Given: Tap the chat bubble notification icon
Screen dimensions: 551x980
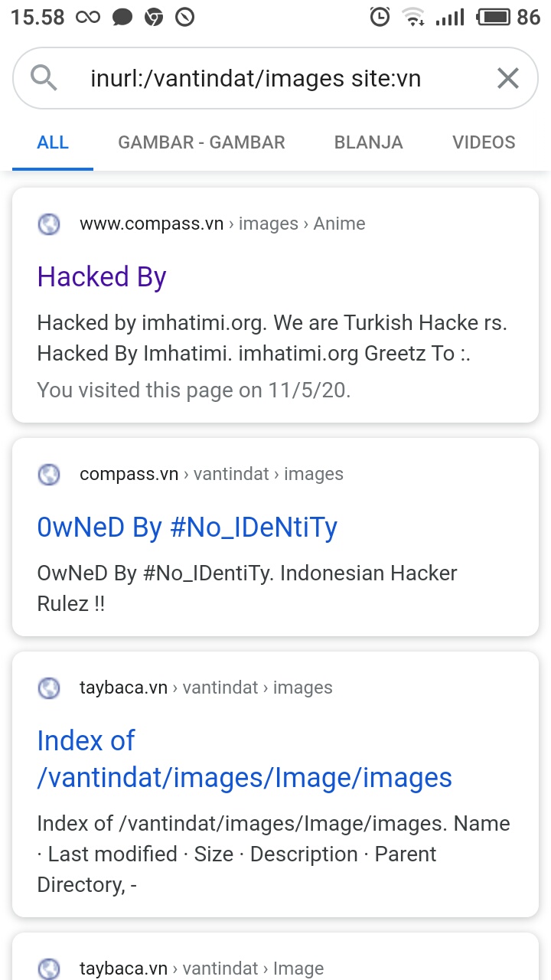Looking at the screenshot, I should (122, 17).
